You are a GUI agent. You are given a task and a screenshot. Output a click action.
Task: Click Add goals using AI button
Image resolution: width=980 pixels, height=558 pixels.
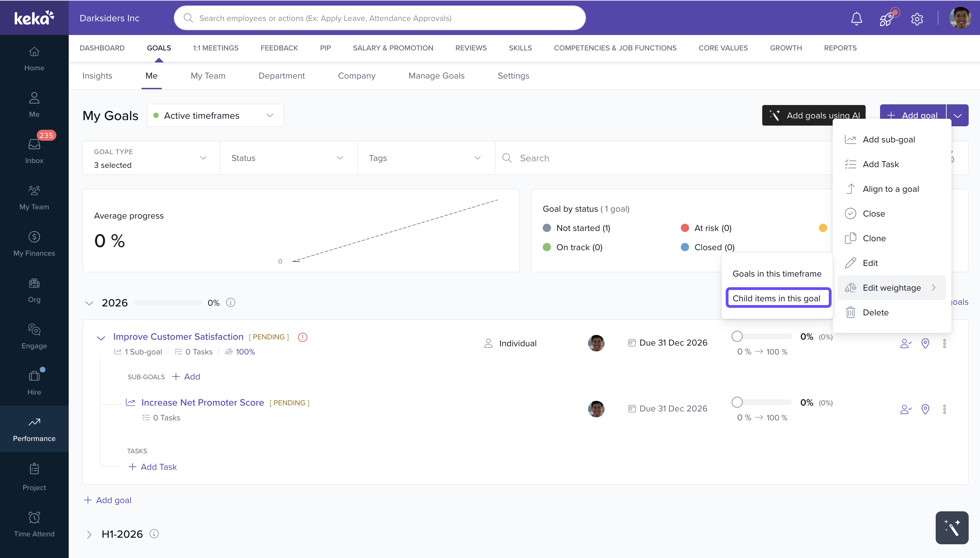point(813,115)
